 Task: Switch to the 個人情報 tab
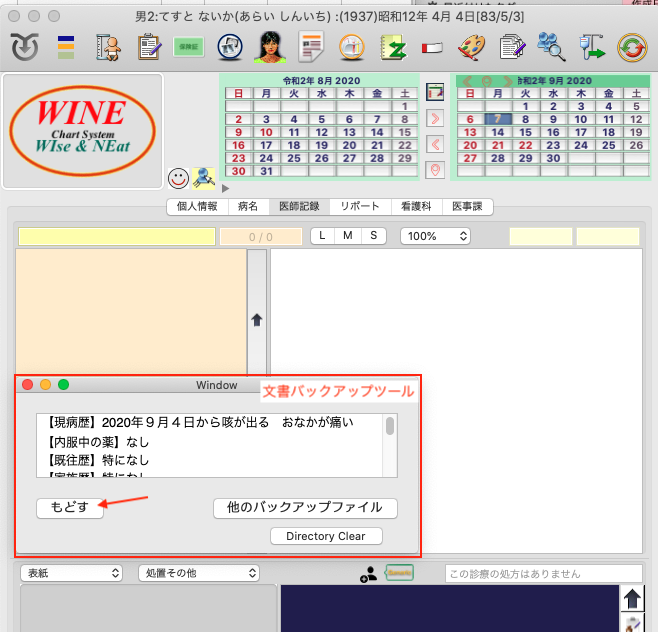click(x=197, y=206)
